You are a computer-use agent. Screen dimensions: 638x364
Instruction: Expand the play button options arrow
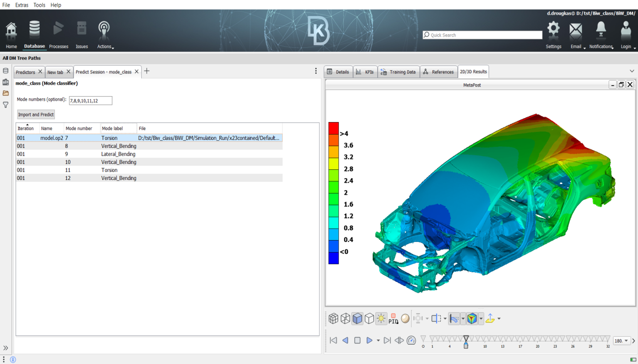(x=378, y=341)
